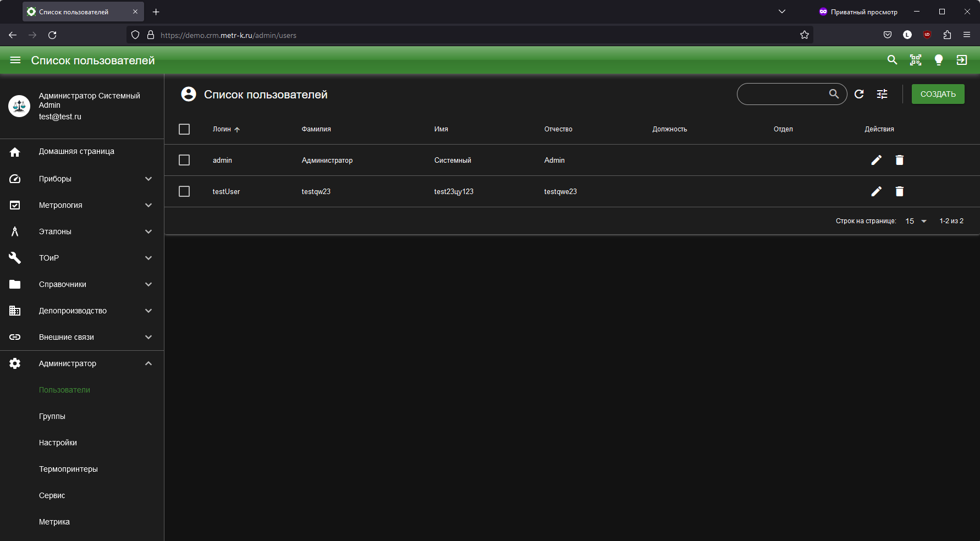Edit the testUser row with pencil icon
980x541 pixels.
pyautogui.click(x=877, y=191)
